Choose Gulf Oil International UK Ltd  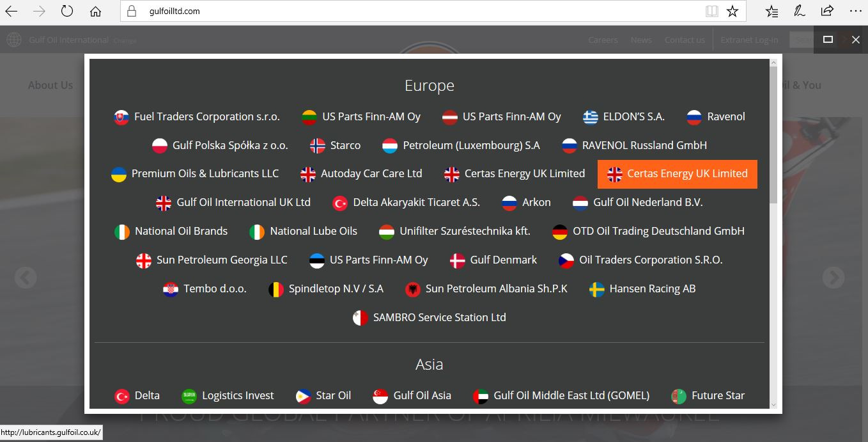233,203
